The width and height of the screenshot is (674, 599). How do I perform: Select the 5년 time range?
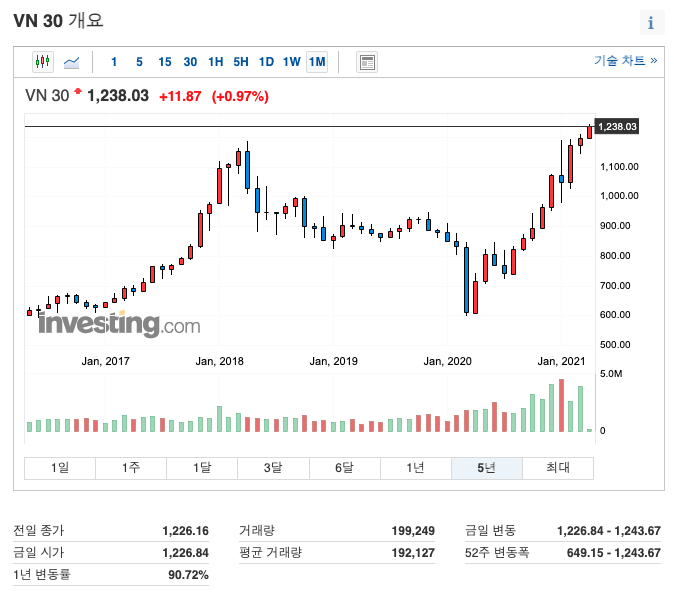click(487, 468)
